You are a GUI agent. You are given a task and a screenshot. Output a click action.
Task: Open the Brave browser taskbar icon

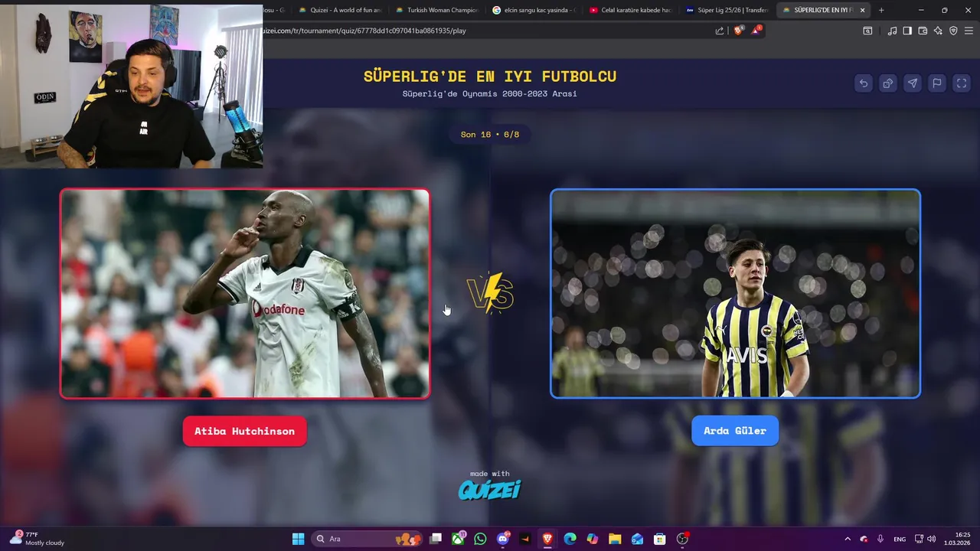coord(547,539)
